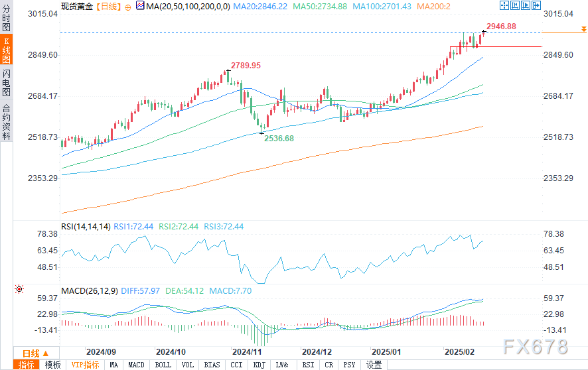Click the RSI1:72.44 value
The image size is (588, 370).
click(x=133, y=227)
